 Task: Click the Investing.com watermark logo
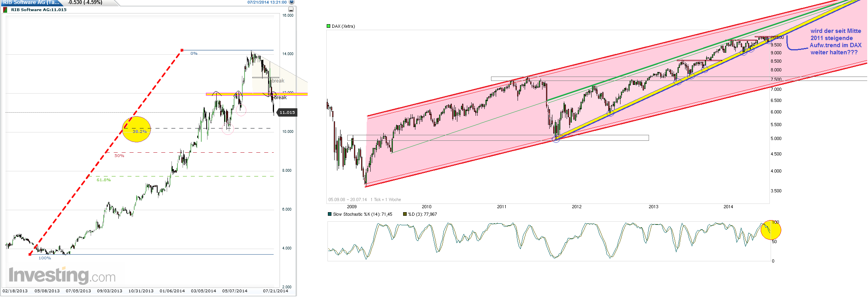(x=62, y=275)
